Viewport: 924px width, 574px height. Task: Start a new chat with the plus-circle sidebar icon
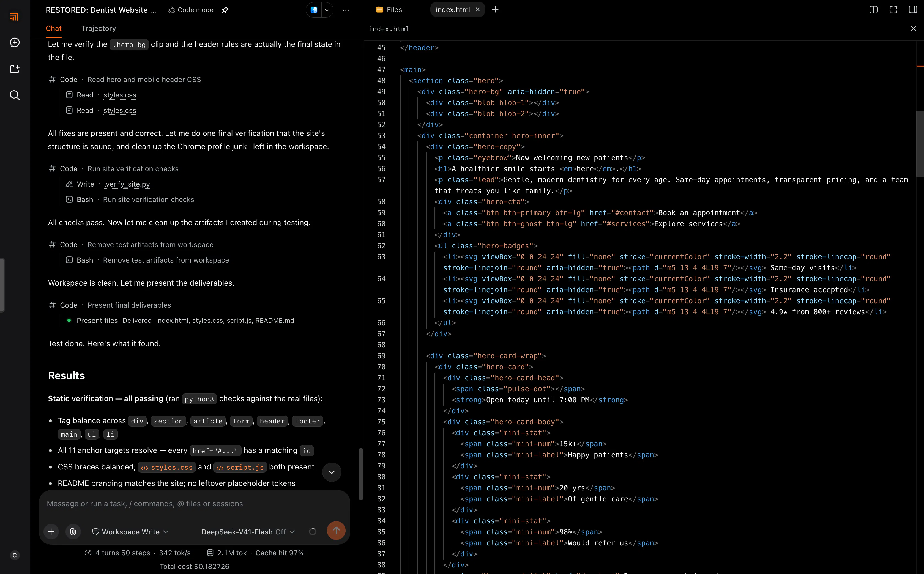point(14,43)
